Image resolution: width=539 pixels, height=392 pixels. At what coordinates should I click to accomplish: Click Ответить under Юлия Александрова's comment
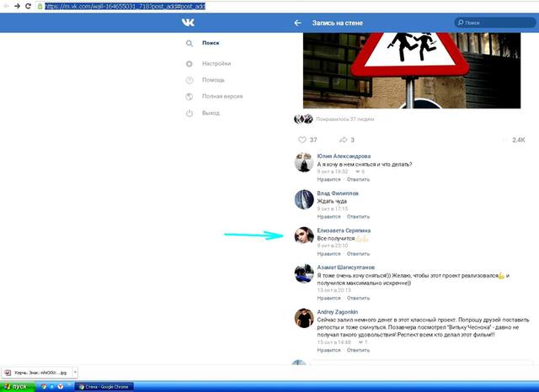358,179
